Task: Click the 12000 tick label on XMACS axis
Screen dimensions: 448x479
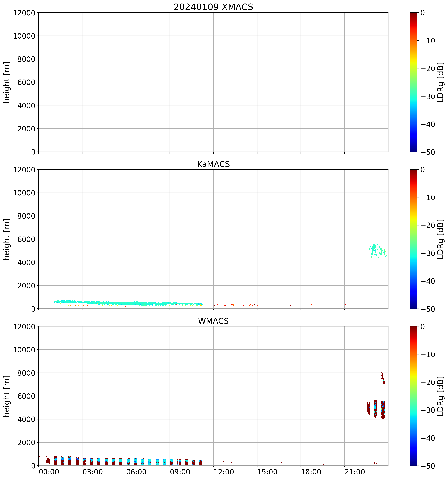Action: click(24, 13)
